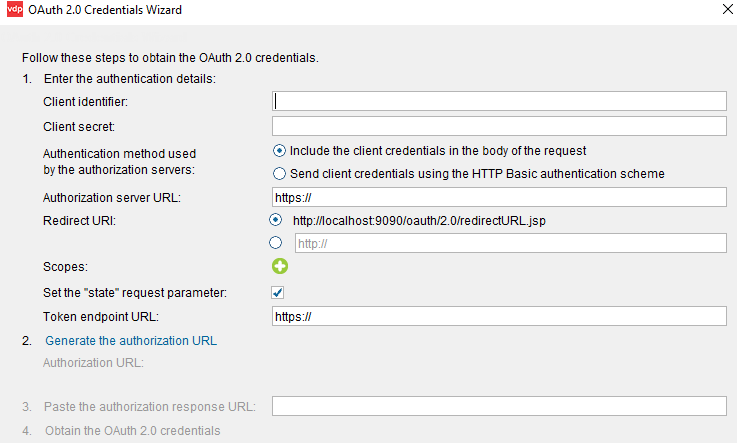The width and height of the screenshot is (737, 443).
Task: Click the red vdp application icon
Action: pos(15,9)
